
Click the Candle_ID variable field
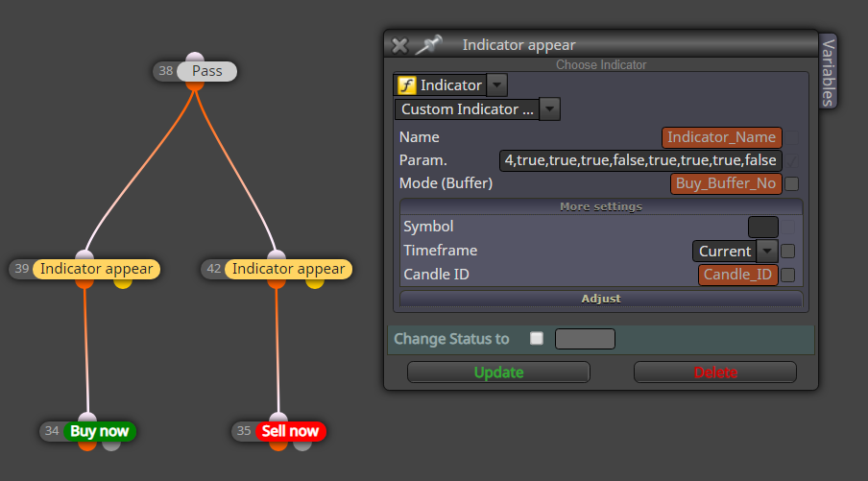click(738, 276)
